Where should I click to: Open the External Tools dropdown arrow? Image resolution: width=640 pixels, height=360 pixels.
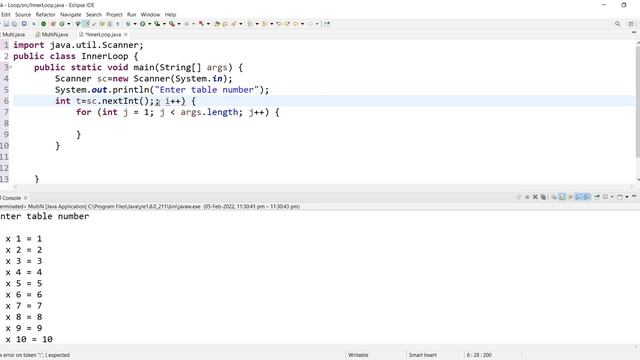click(x=179, y=24)
